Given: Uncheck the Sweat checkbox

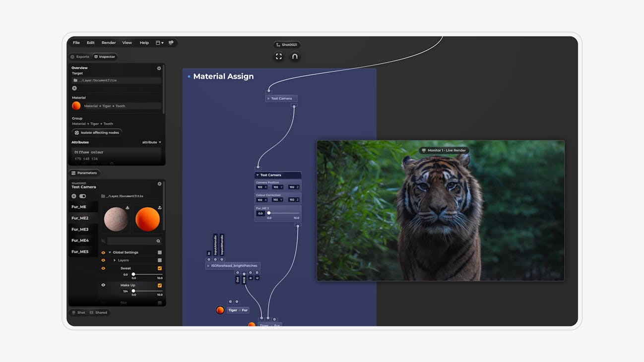Looking at the screenshot, I should click(x=159, y=268).
